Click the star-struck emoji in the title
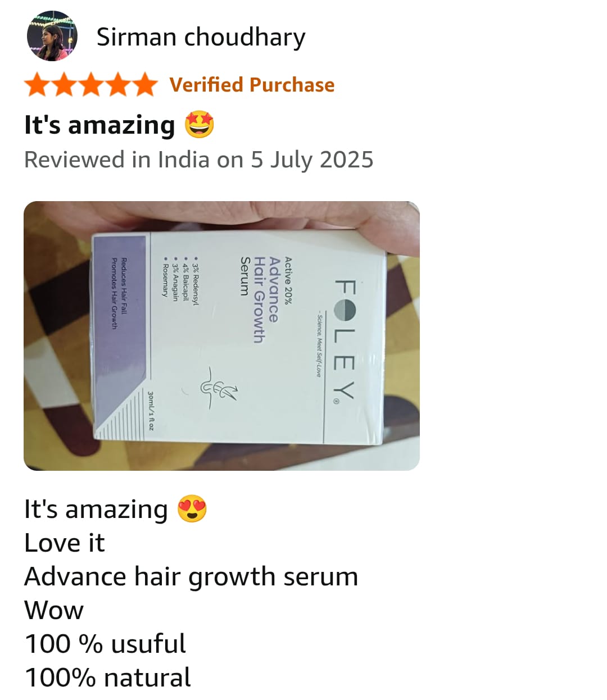Screen dimensions: 607x700 coord(200,125)
